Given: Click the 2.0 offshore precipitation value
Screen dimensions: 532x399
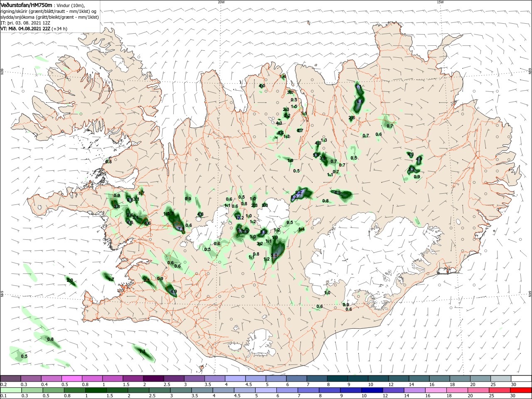Looking at the screenshot, I should pyautogui.click(x=70, y=281).
